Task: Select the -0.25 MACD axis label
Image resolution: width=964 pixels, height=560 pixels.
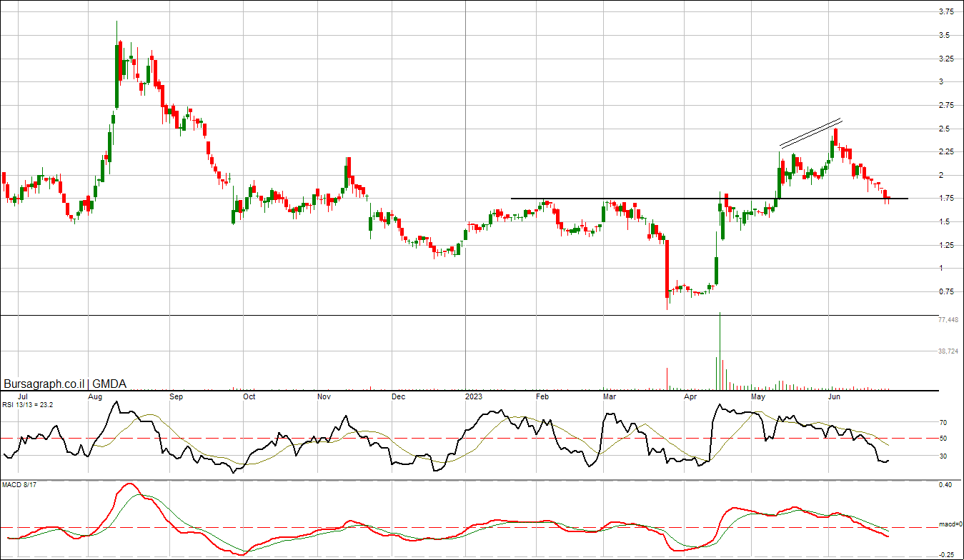Action: coord(945,554)
